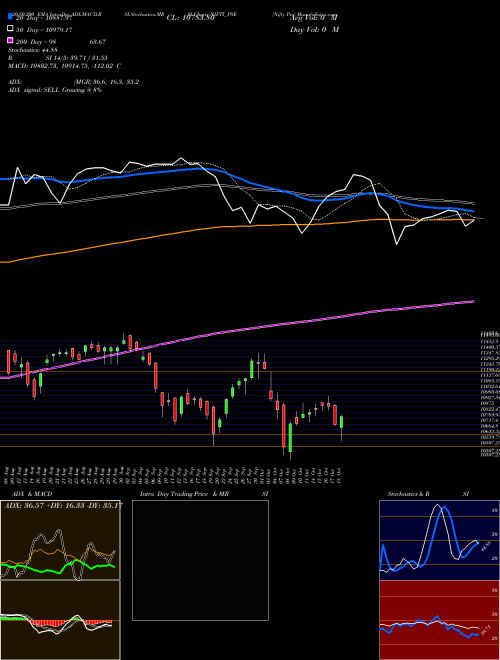Click the last green candlestick on the chart
This screenshot has width=500, height=660.
point(341,422)
